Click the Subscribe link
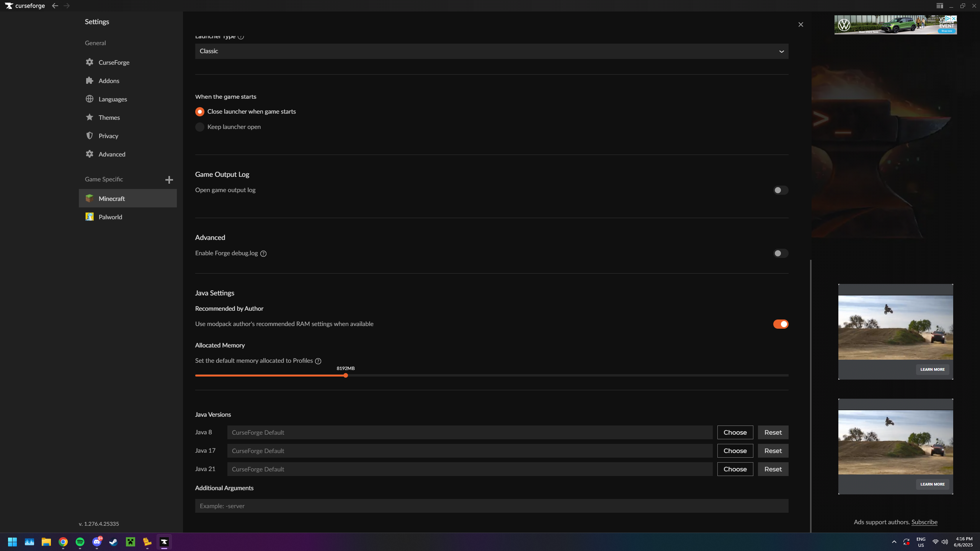The height and width of the screenshot is (551, 980). (x=924, y=522)
